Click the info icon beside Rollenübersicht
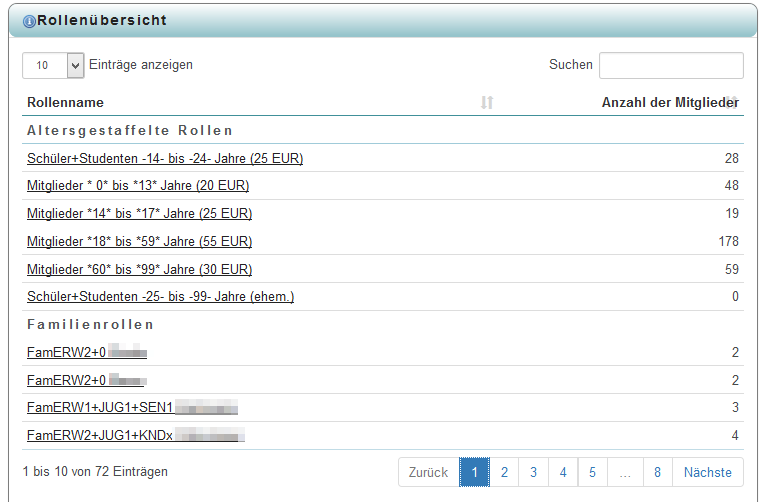This screenshot has width=760, height=502. (x=29, y=21)
